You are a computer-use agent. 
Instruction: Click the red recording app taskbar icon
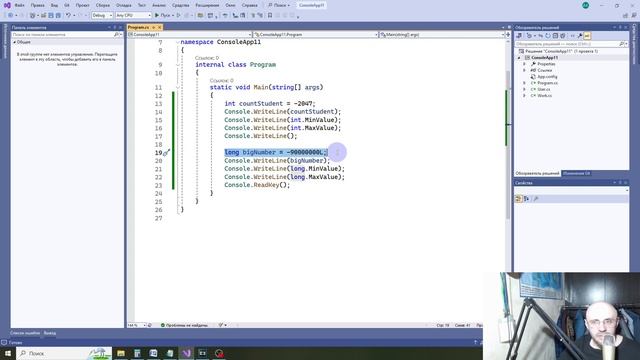coord(219,353)
